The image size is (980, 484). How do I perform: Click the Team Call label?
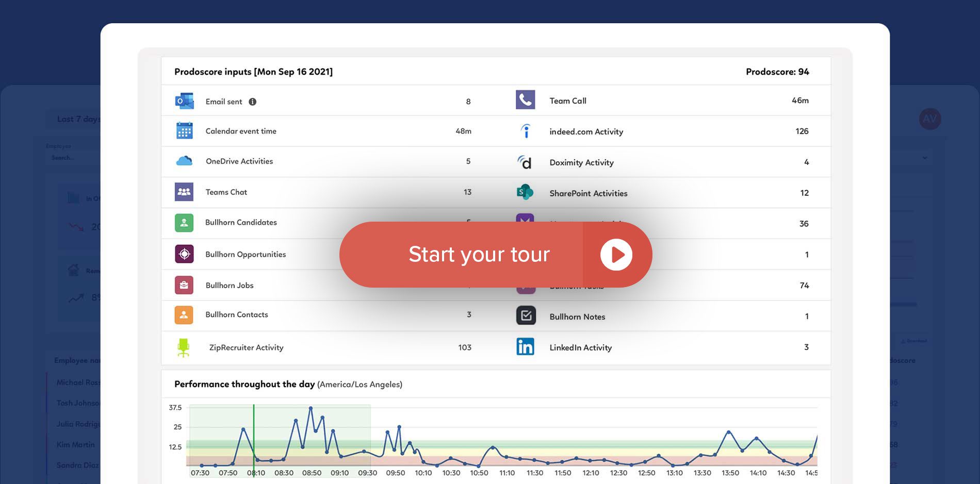pyautogui.click(x=568, y=101)
